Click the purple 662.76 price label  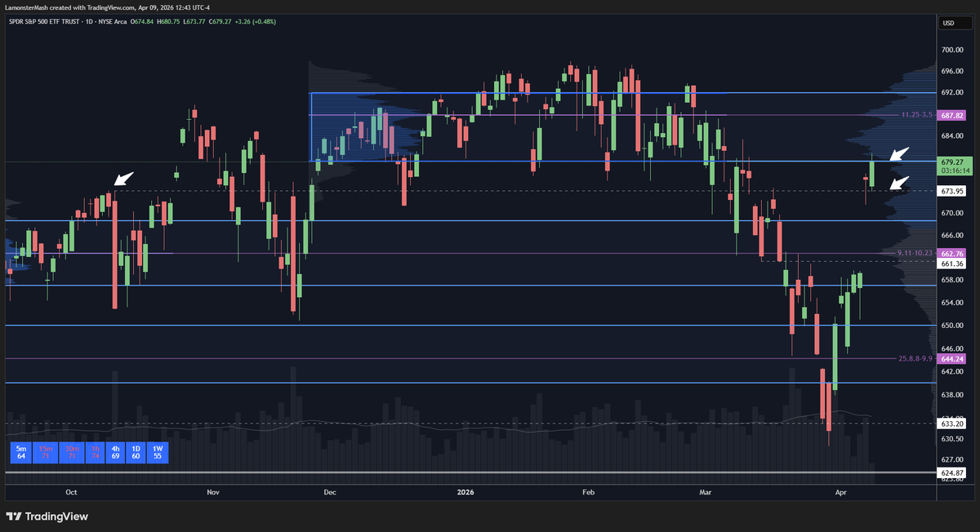[x=953, y=254]
